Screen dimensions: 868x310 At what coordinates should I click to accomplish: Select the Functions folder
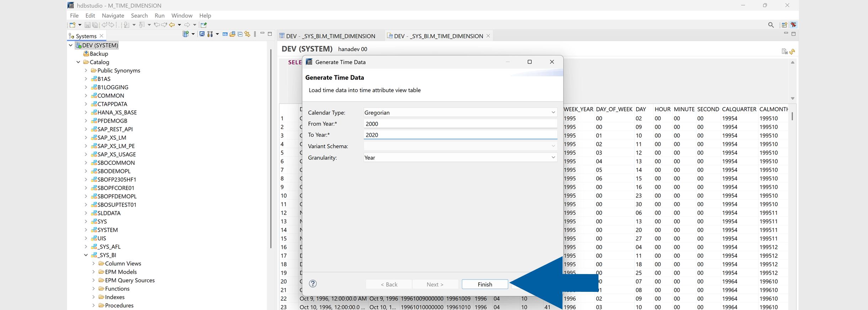(114, 289)
